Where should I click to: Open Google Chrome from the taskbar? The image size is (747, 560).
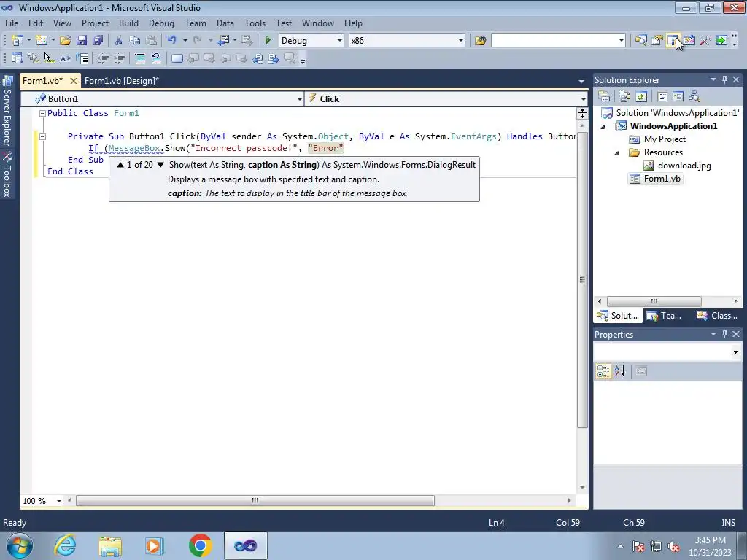coord(200,545)
